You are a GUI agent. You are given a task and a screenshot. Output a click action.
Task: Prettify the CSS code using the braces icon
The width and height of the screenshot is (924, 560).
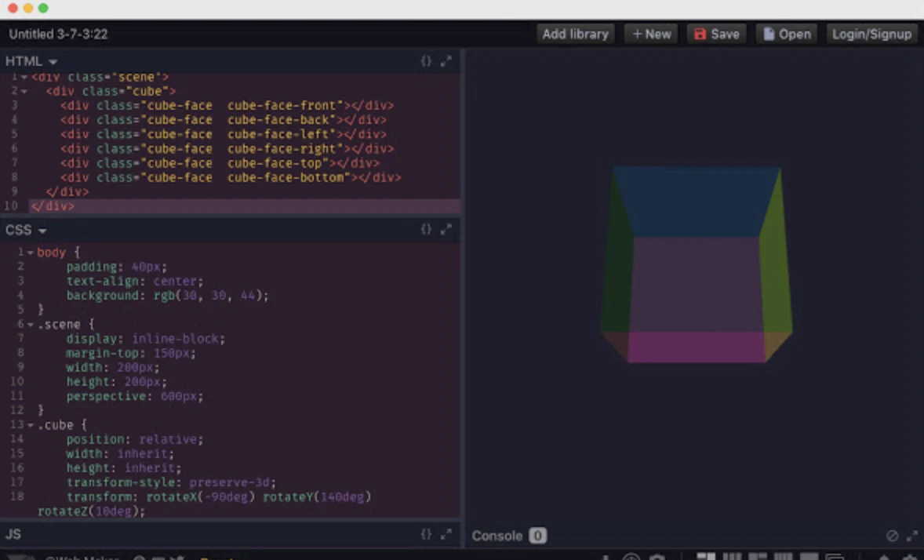coord(425,229)
